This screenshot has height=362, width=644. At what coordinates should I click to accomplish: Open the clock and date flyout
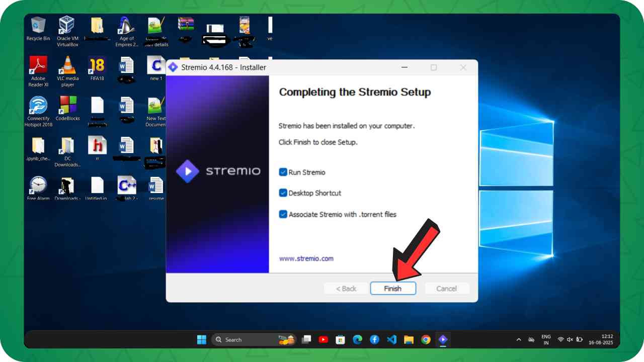tap(607, 340)
